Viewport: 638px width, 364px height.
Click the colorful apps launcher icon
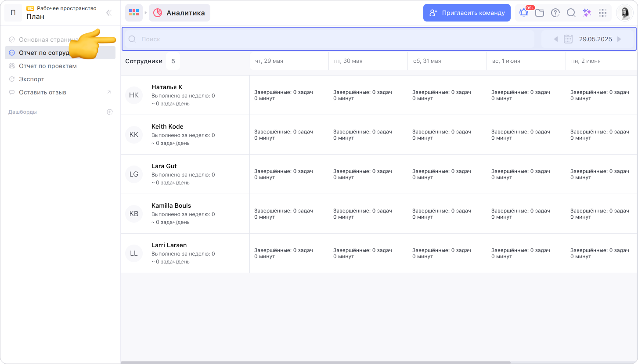pyautogui.click(x=134, y=13)
